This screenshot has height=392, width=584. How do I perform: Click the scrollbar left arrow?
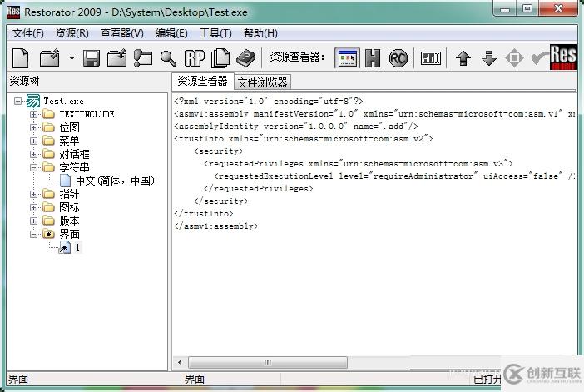(x=181, y=362)
